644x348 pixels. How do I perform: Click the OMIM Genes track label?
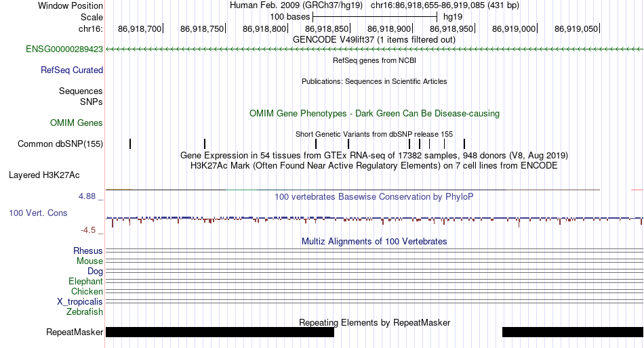77,123
